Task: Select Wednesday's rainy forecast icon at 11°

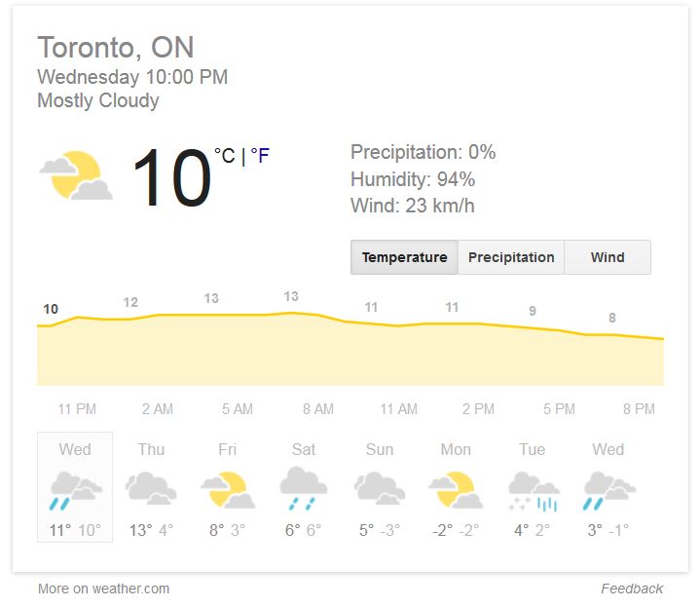Action: click(75, 490)
